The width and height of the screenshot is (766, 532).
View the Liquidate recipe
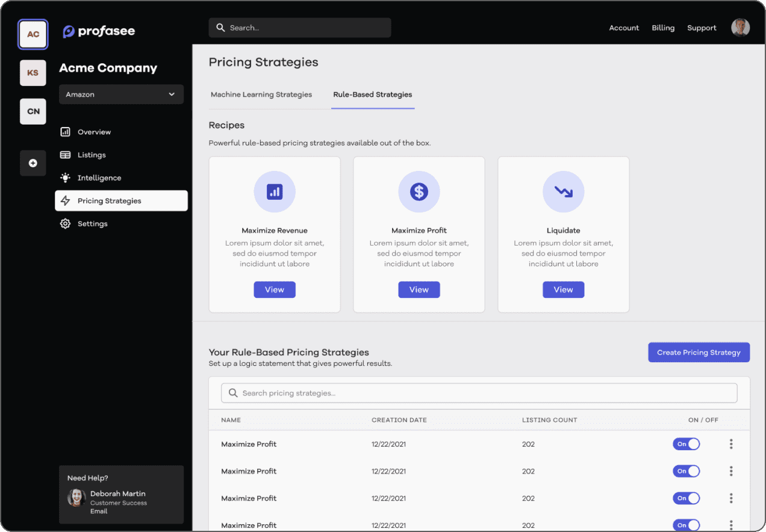564,289
